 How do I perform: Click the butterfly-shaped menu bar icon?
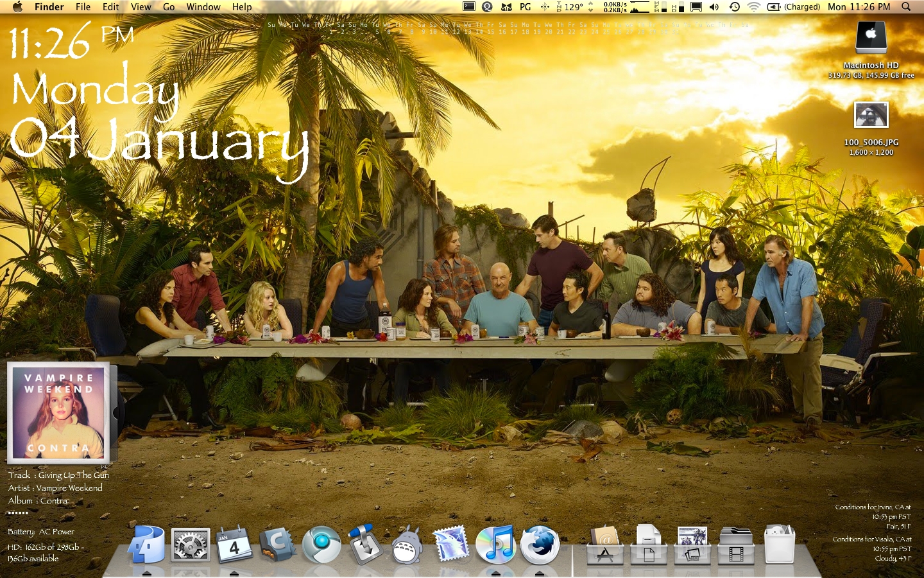tap(507, 7)
